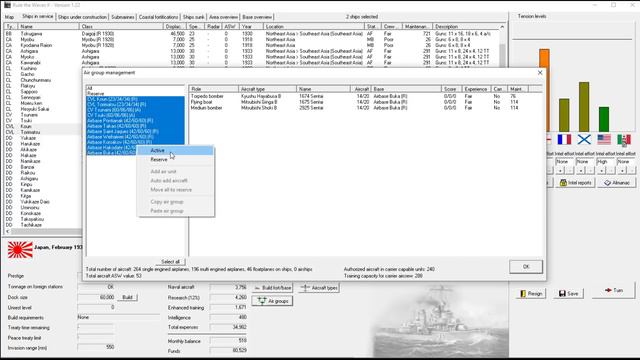Click the Air groups button

coord(272,301)
